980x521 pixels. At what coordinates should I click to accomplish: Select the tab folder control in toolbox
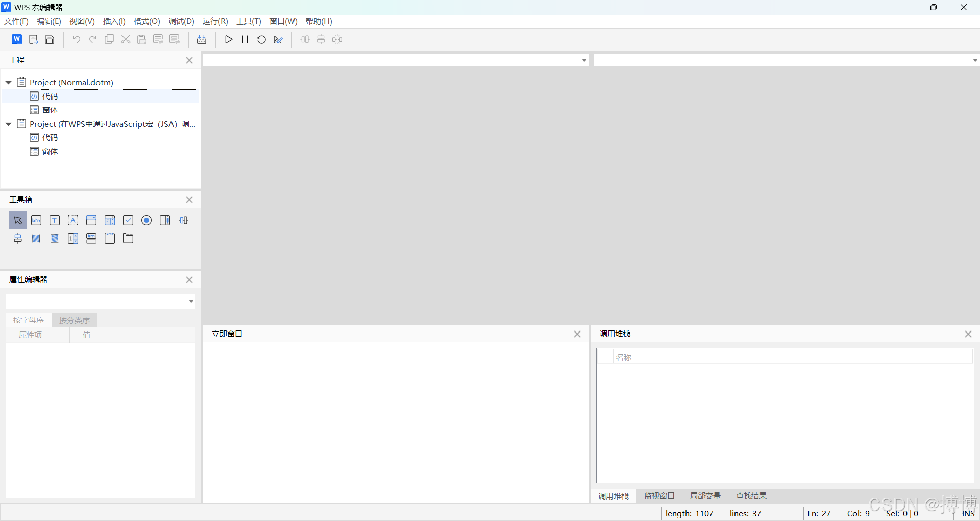[x=128, y=239]
